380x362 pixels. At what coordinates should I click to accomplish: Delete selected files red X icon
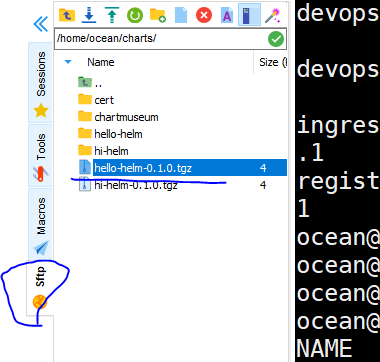(204, 15)
